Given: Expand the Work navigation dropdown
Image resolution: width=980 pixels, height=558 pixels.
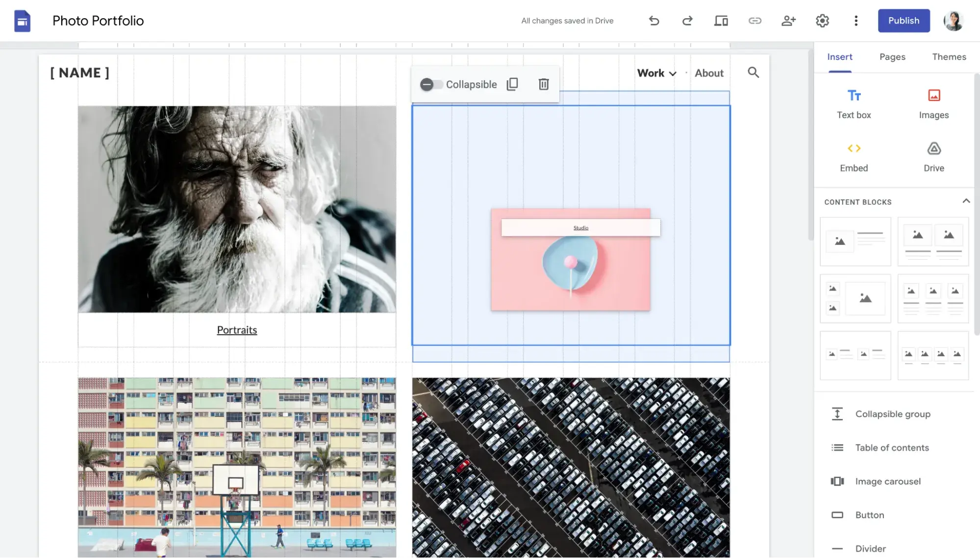Looking at the screenshot, I should pyautogui.click(x=657, y=73).
